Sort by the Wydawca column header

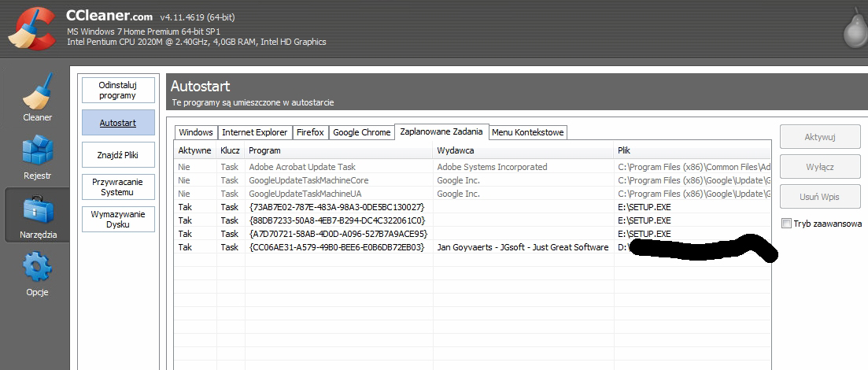pos(523,150)
